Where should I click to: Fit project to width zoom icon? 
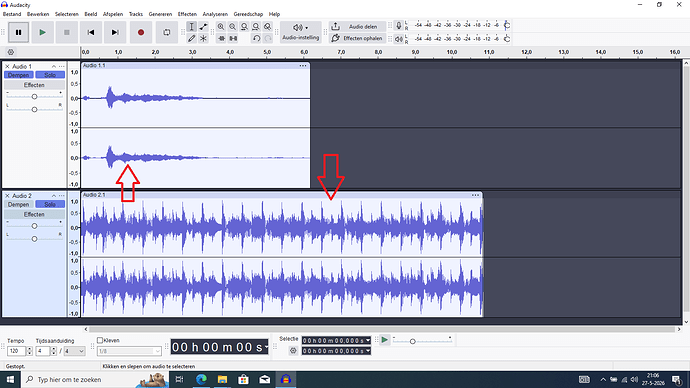(x=256, y=27)
